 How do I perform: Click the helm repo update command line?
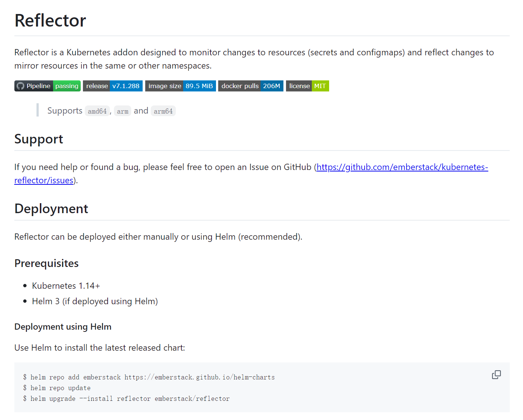pos(57,388)
